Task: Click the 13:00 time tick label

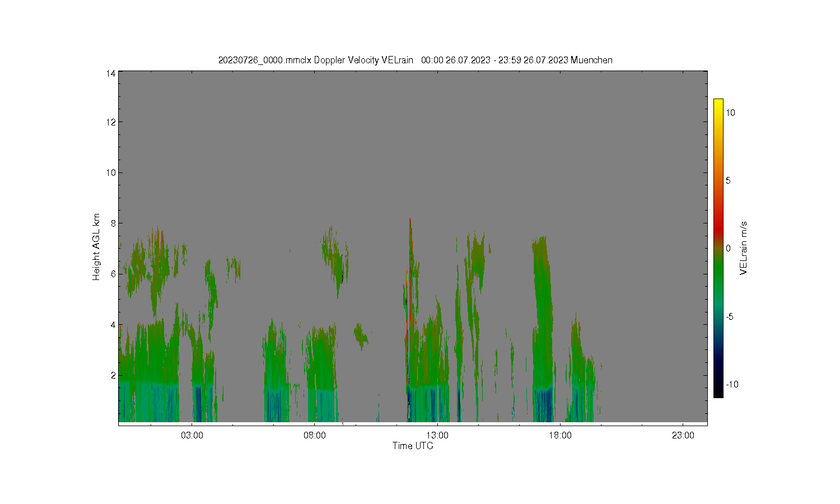Action: [437, 435]
